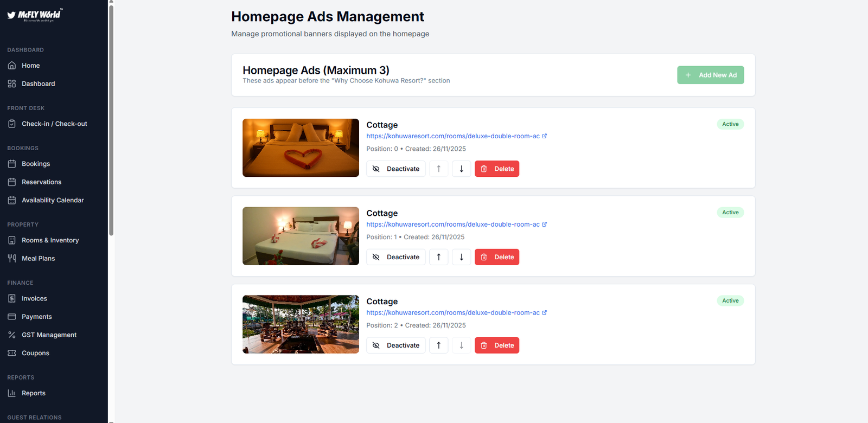
Task: Click the Reports bar chart icon
Action: pos(12,393)
